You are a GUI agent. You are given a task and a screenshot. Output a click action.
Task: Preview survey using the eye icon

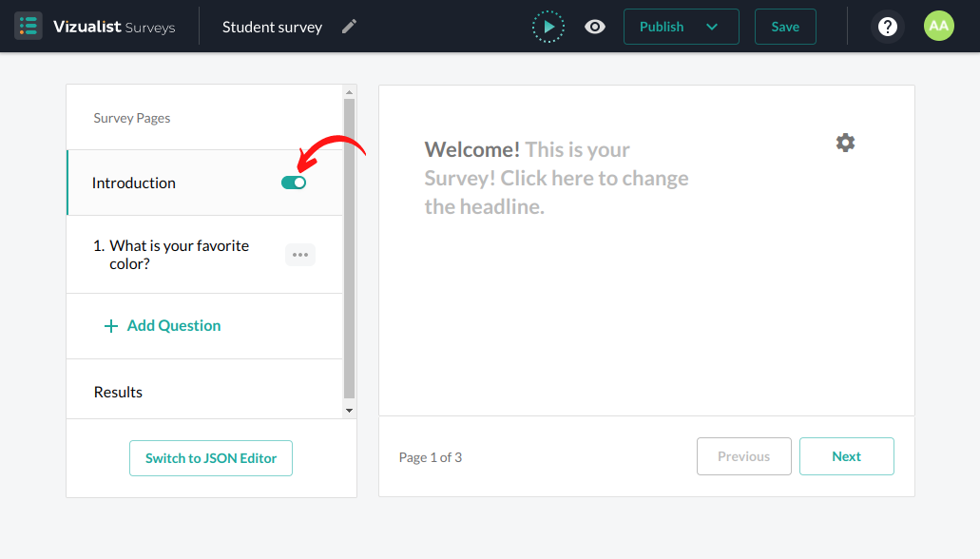(595, 27)
